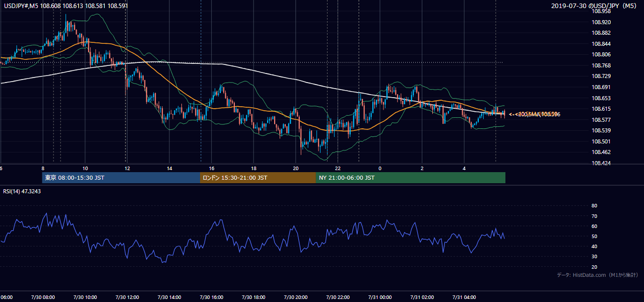Click the overlapping SMA value label by the last candle
This screenshot has height=302, width=644.
click(534, 115)
